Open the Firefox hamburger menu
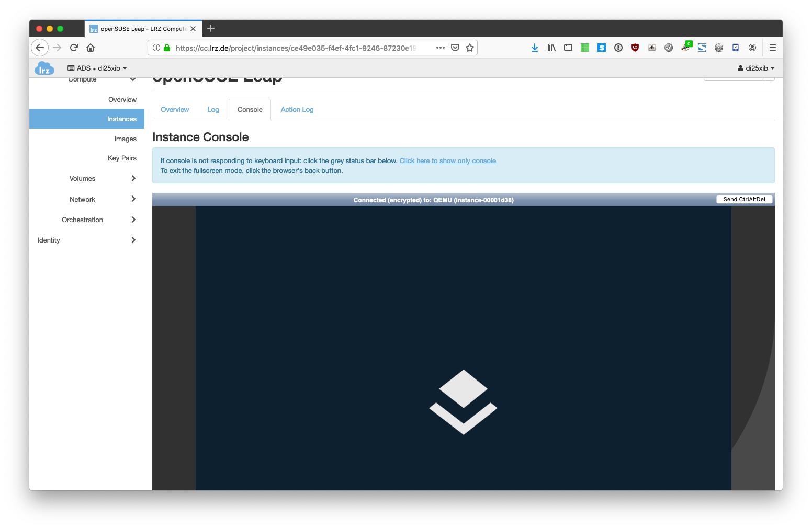Screen dimensions: 812x529 click(772, 48)
